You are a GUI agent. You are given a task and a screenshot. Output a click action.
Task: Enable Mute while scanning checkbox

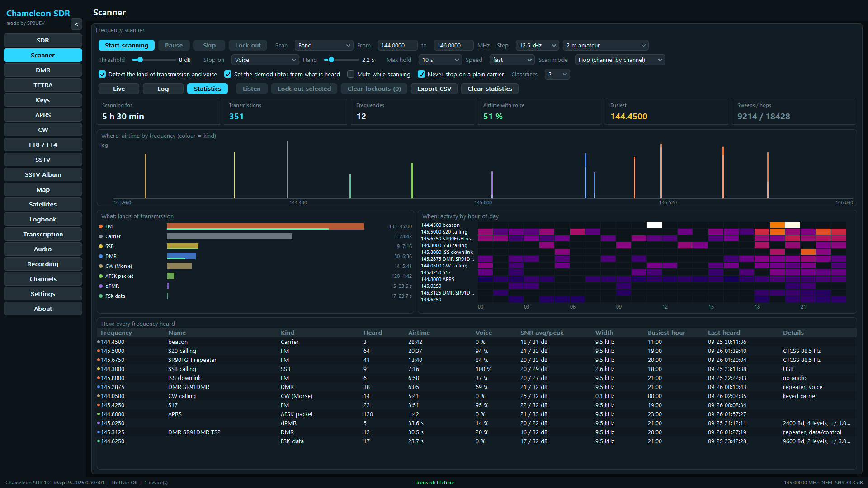point(351,75)
